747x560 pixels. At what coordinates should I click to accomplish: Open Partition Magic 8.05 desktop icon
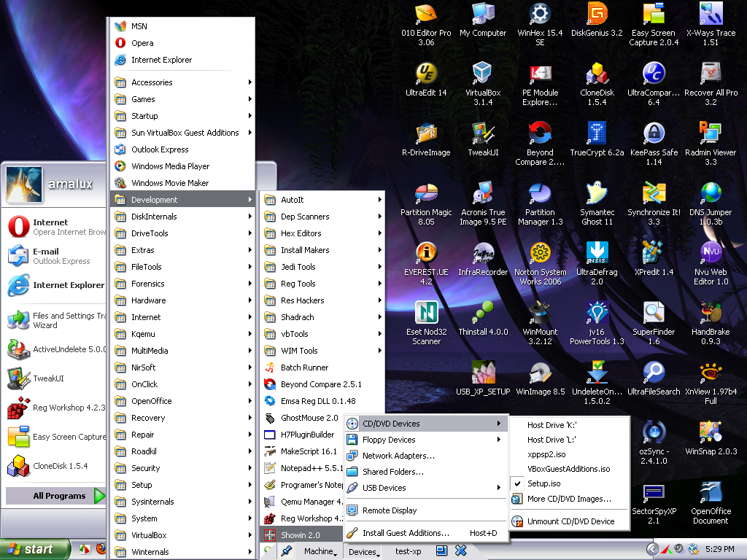click(426, 204)
